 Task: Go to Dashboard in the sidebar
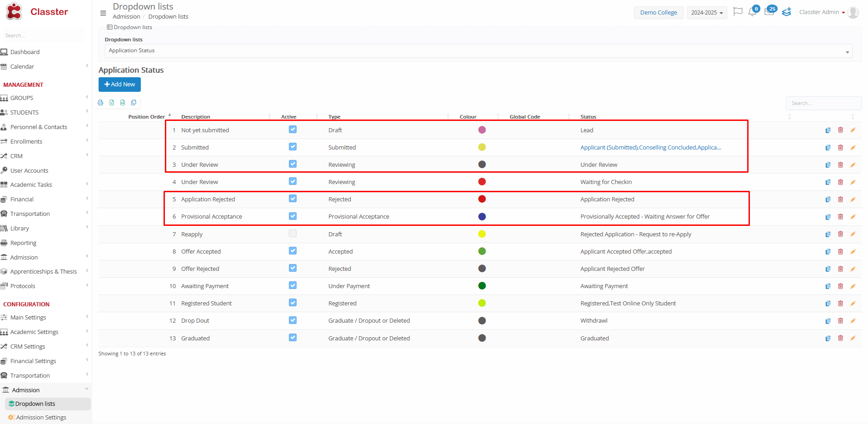(25, 52)
